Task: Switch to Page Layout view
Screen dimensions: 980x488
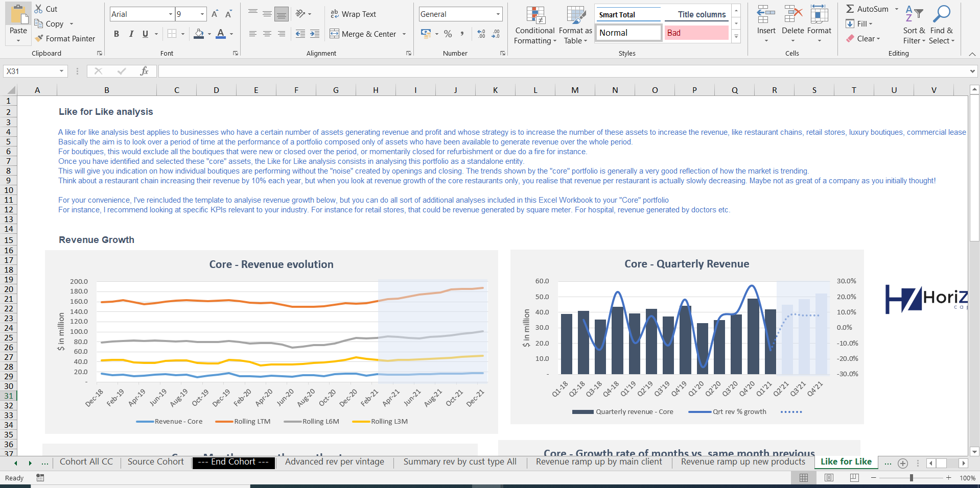Action: (x=829, y=478)
